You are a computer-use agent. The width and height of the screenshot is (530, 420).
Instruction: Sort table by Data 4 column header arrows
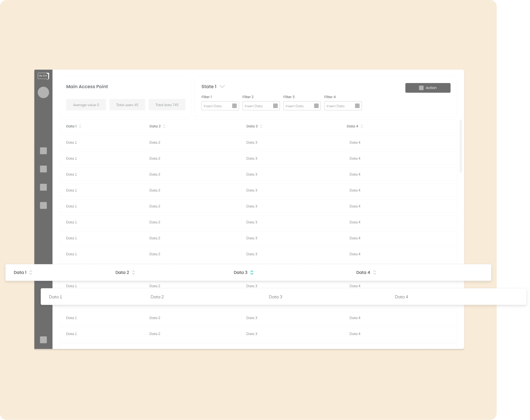tap(362, 126)
